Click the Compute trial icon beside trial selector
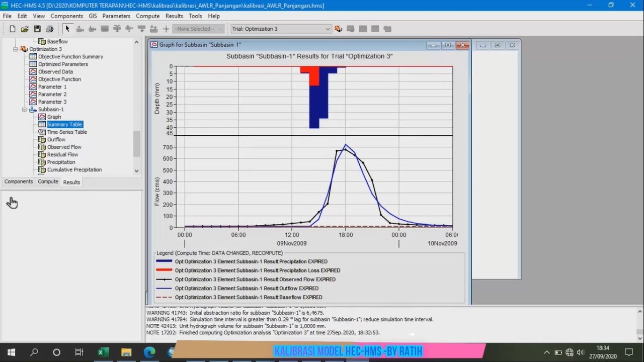 [x=338, y=29]
